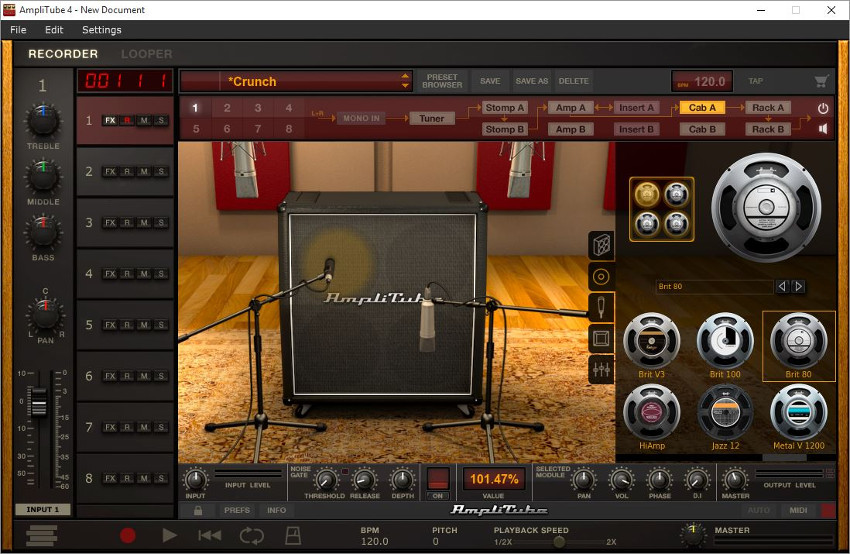Select the Stomp B module
The height and width of the screenshot is (554, 850).
pos(504,129)
